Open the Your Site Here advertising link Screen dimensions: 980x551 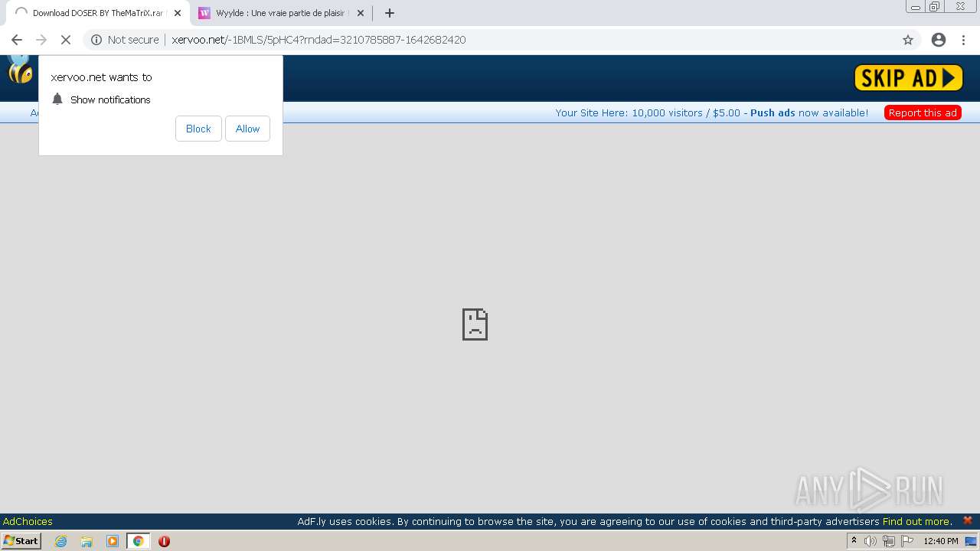(712, 112)
